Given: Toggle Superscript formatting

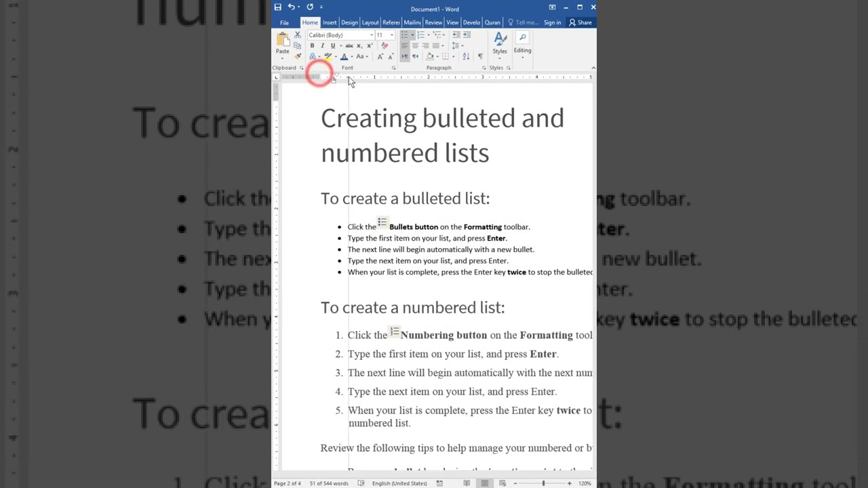Looking at the screenshot, I should pyautogui.click(x=370, y=45).
